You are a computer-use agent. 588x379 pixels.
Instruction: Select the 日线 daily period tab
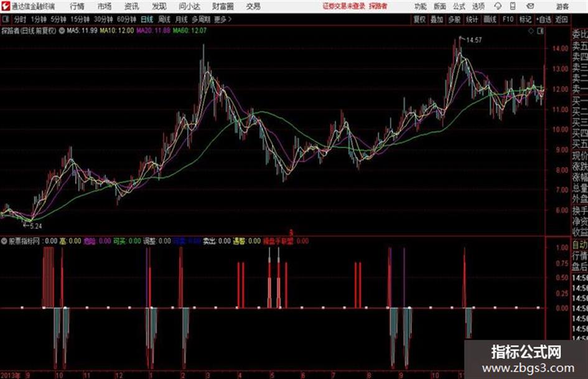point(147,19)
